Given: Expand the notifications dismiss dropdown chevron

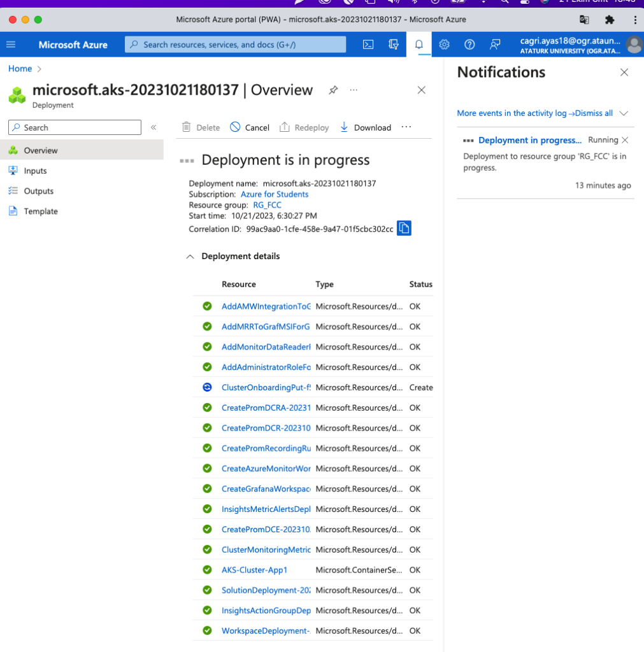Looking at the screenshot, I should click(624, 113).
